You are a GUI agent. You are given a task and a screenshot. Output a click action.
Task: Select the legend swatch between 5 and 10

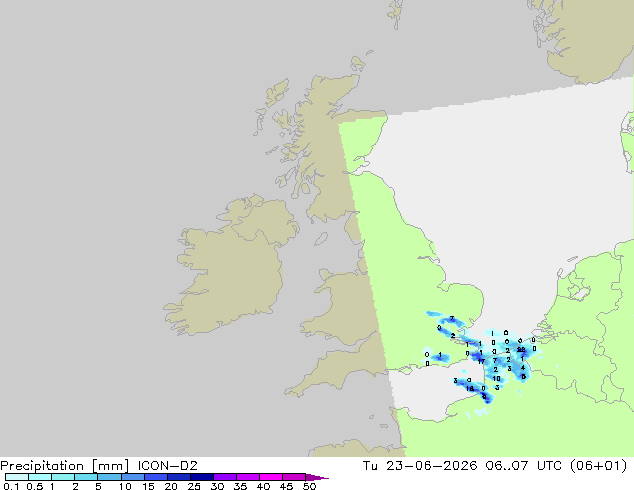[x=109, y=477]
